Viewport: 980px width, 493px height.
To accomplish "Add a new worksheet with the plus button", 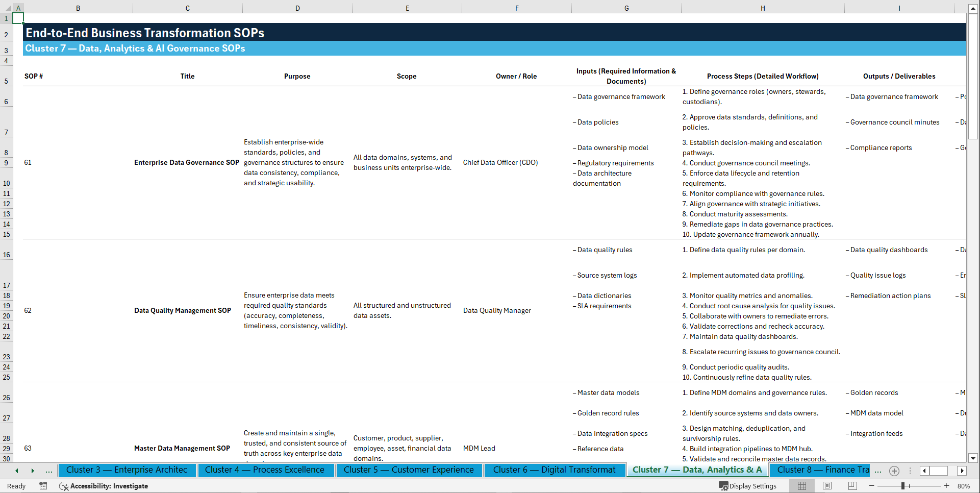I will [894, 471].
